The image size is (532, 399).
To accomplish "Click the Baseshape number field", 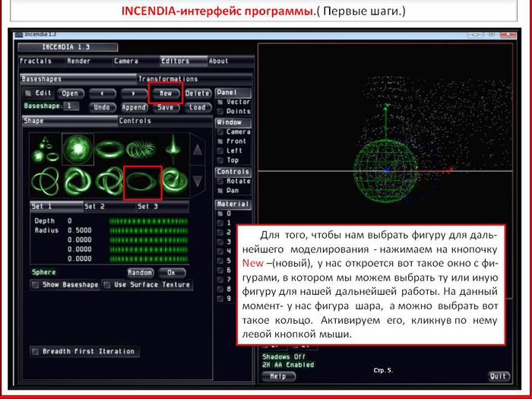I will (x=71, y=106).
